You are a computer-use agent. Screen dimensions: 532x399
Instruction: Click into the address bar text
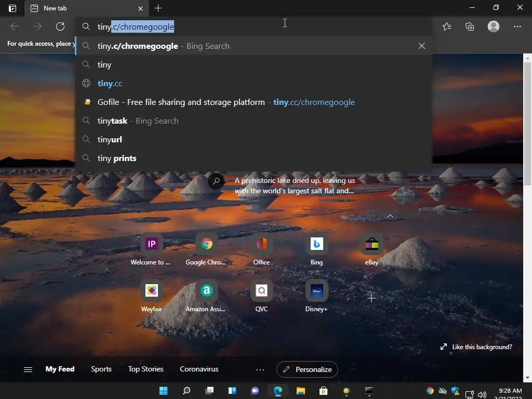136,27
